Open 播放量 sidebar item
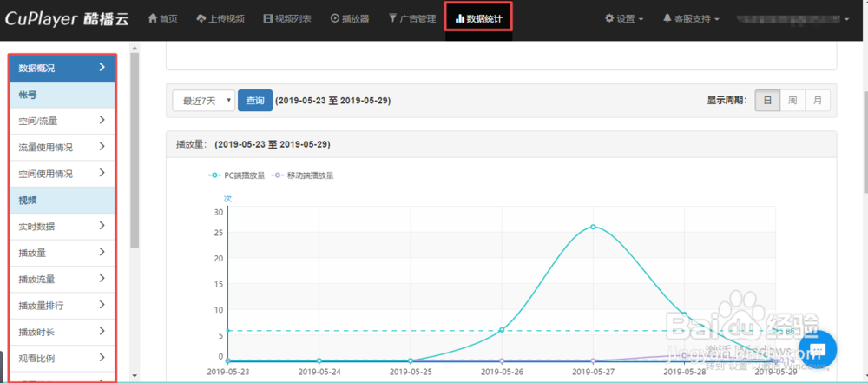Screen dimensions: 868x383 (x=62, y=253)
